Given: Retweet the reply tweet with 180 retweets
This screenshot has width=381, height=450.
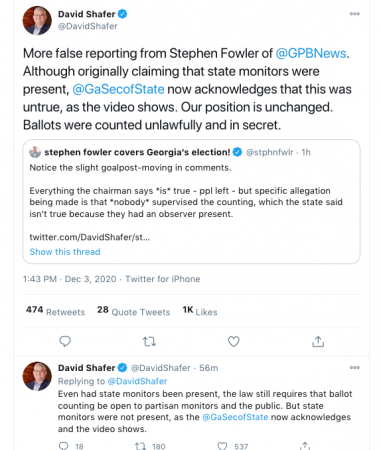Looking at the screenshot, I should click(x=140, y=446).
